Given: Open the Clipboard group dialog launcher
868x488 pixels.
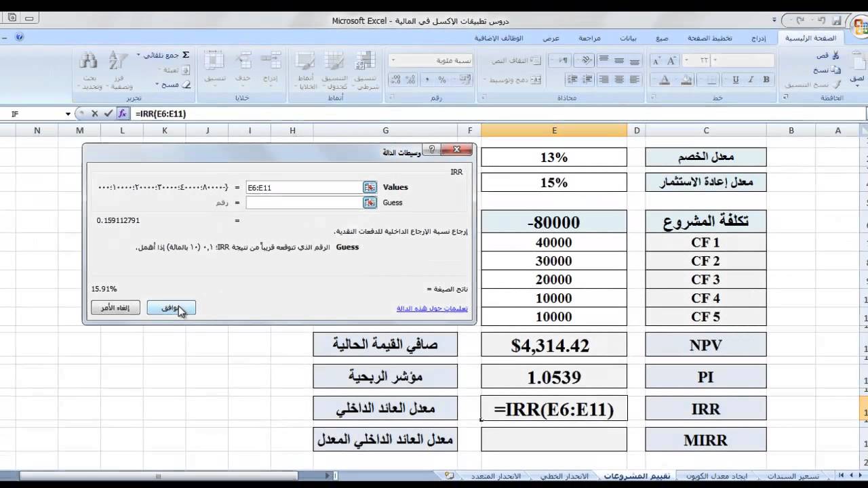Looking at the screenshot, I should (786, 98).
